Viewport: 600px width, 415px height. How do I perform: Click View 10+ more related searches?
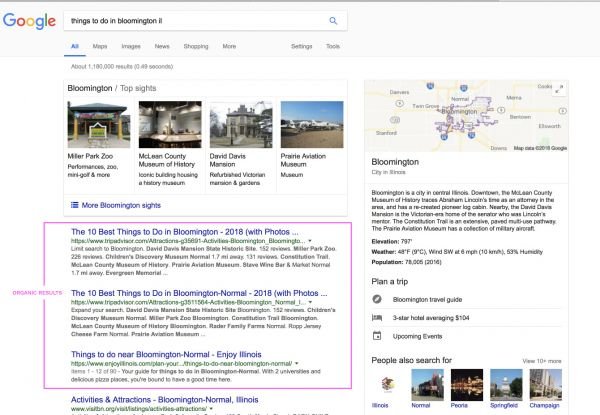click(542, 361)
